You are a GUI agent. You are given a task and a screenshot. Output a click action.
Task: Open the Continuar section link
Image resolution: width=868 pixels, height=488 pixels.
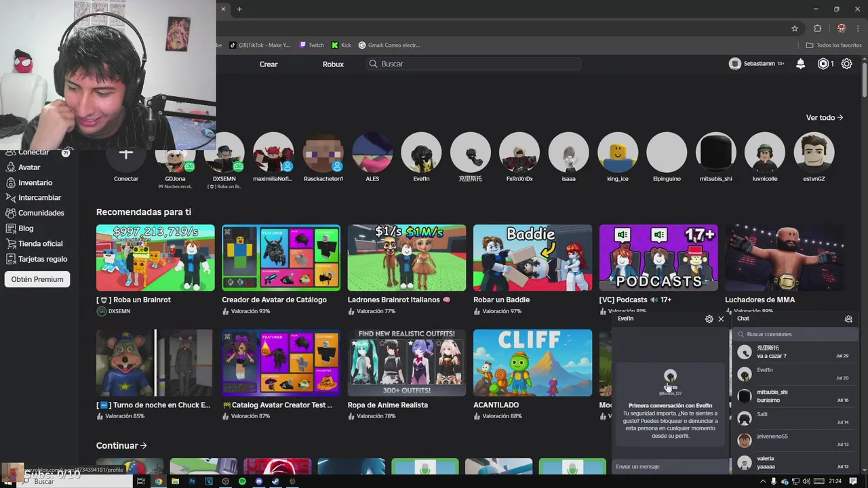121,445
